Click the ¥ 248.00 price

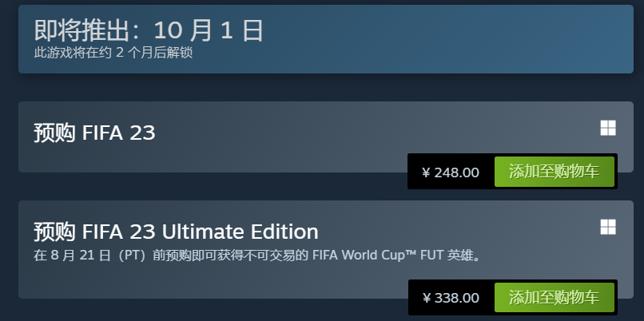coord(451,172)
